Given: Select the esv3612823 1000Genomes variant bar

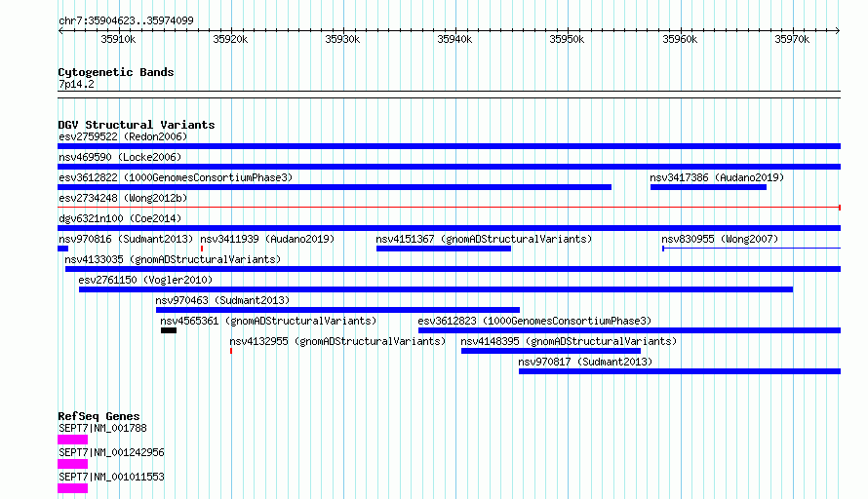Looking at the screenshot, I should [629, 330].
